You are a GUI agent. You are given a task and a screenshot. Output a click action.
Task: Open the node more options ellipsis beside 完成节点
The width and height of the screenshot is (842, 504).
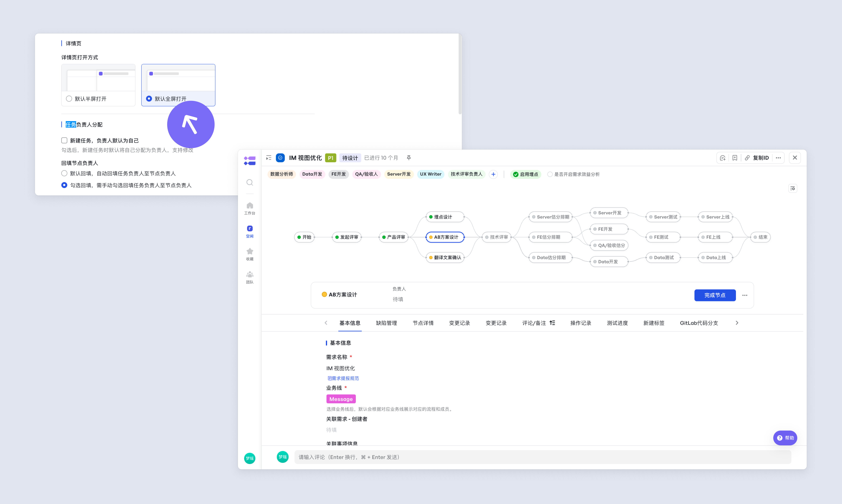coord(745,296)
